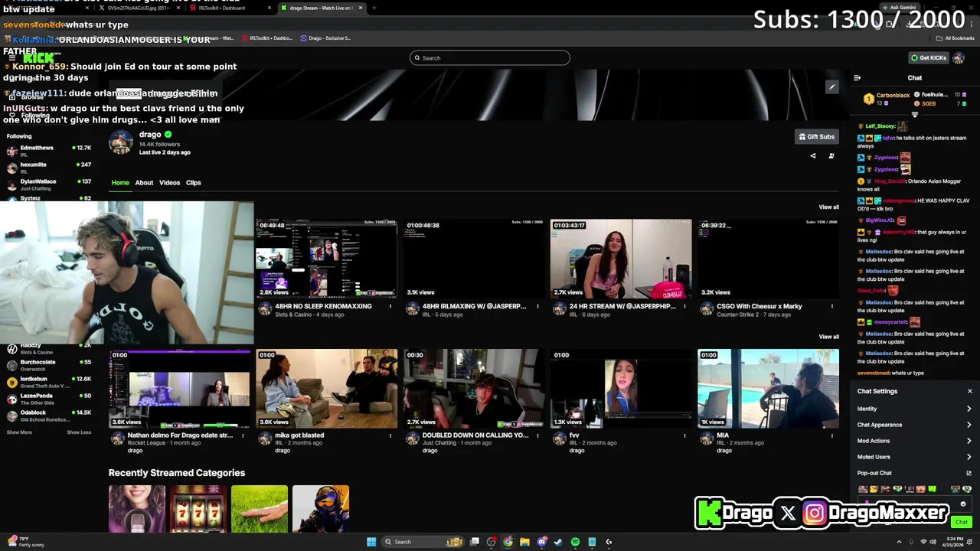The height and width of the screenshot is (551, 980).
Task: Open Odablock channel in sidebar
Action: tap(47, 416)
